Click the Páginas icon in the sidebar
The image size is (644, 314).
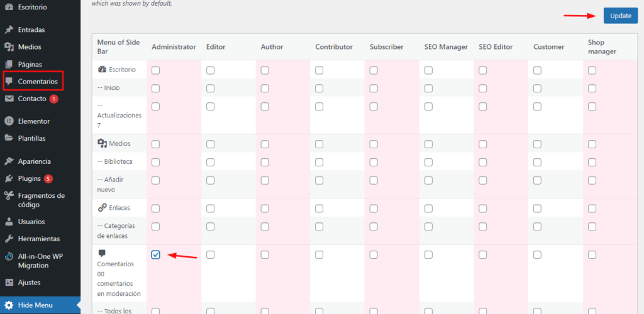point(9,64)
